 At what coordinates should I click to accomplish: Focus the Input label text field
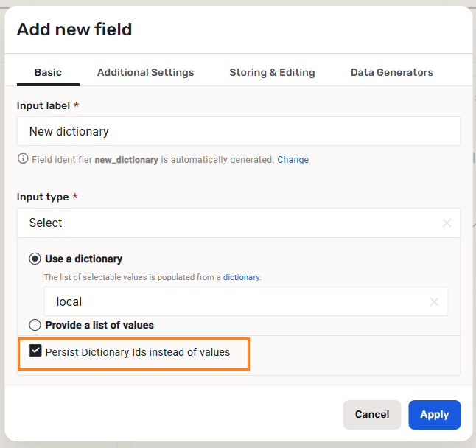(x=238, y=131)
